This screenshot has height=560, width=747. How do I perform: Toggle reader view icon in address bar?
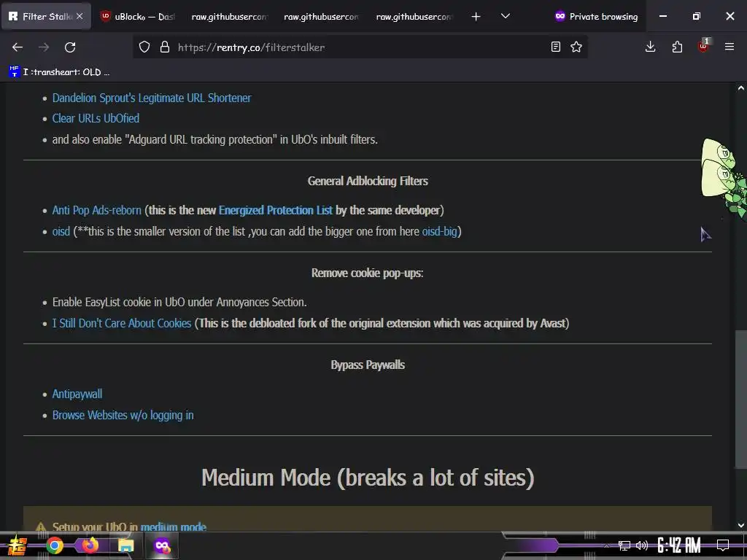coord(555,47)
